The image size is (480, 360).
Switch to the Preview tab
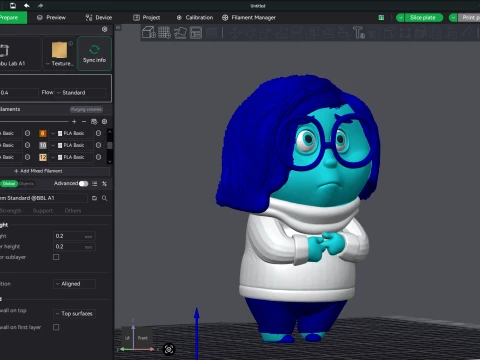52,18
